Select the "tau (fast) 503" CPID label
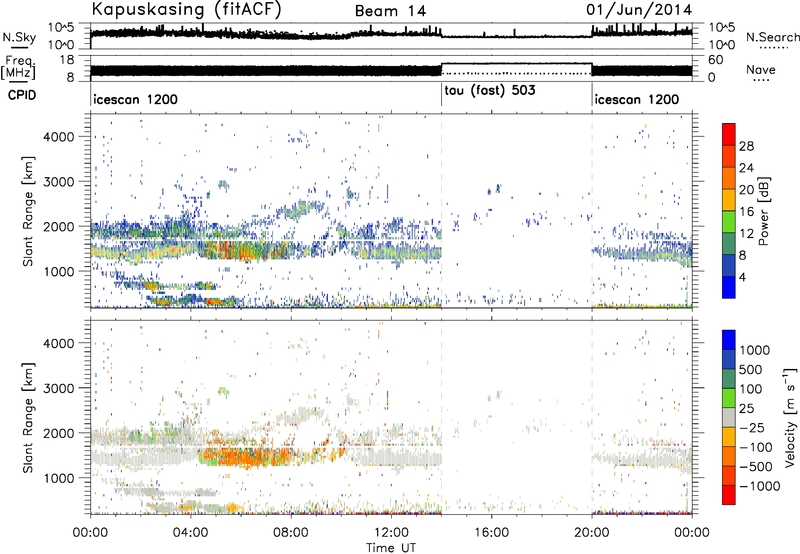Image resolution: width=800 pixels, height=554 pixels. [x=490, y=91]
